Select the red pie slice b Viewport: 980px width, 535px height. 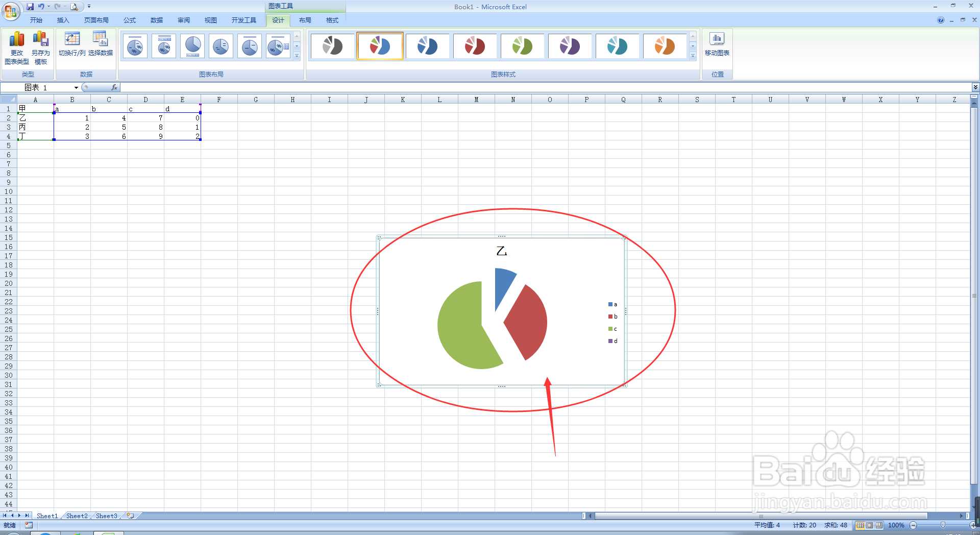click(528, 323)
